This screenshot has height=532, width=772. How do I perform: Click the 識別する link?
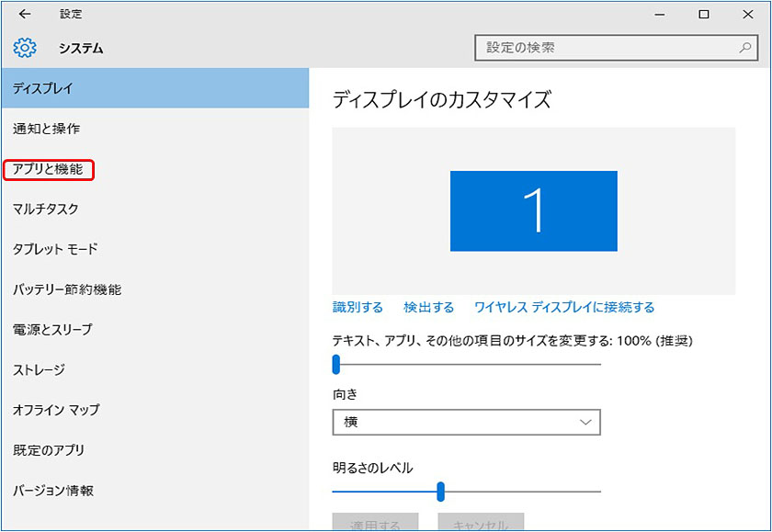358,308
